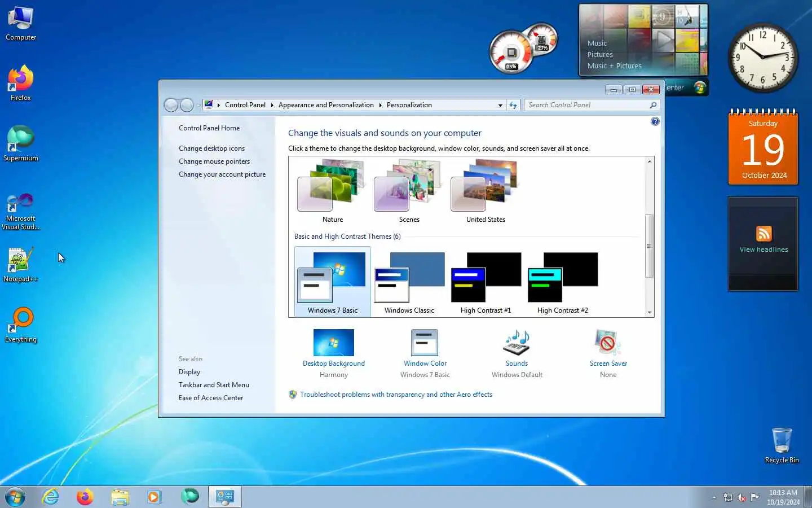
Task: Open Taskbar and Start Menu link
Action: [214, 385]
